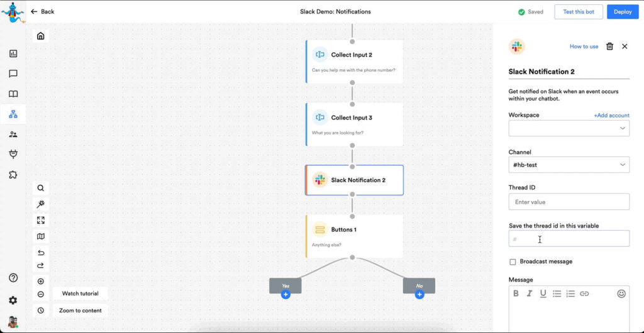
Task: Enable the Broadcast message checkbox
Action: pos(513,262)
